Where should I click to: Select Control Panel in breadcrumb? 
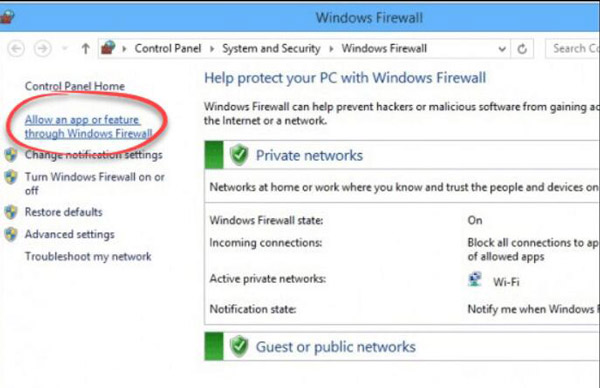coord(168,49)
